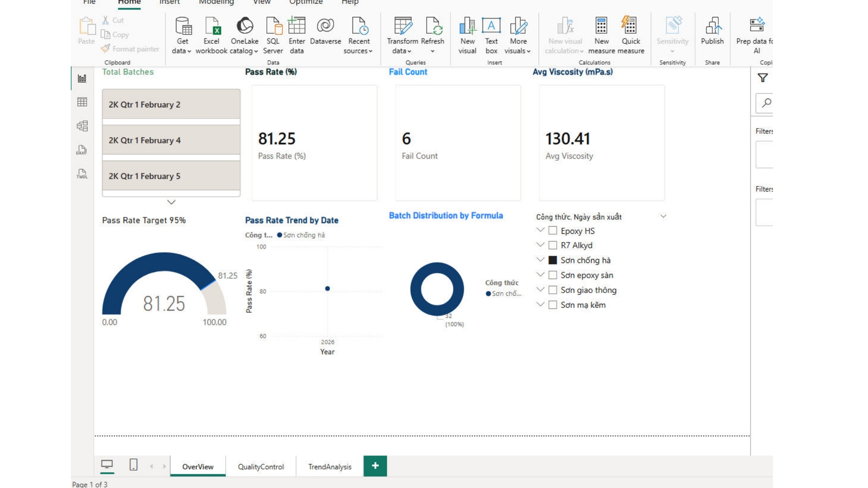Open SQL Server data source

(x=273, y=35)
